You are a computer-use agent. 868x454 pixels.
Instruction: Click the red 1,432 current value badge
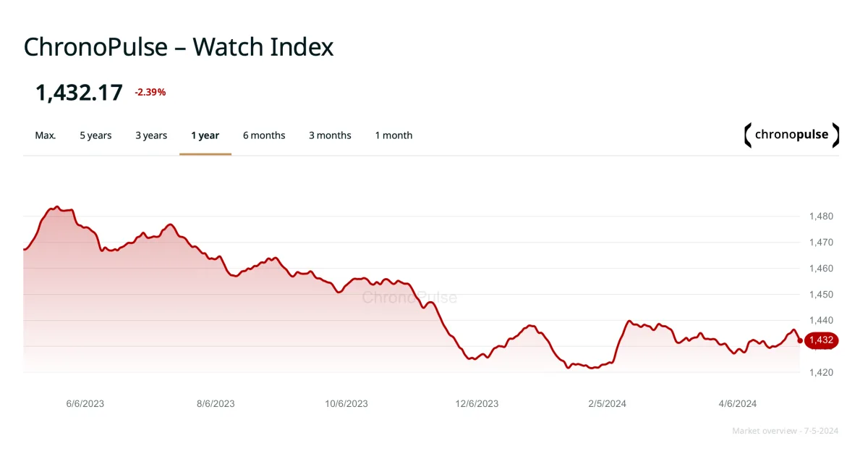point(821,340)
